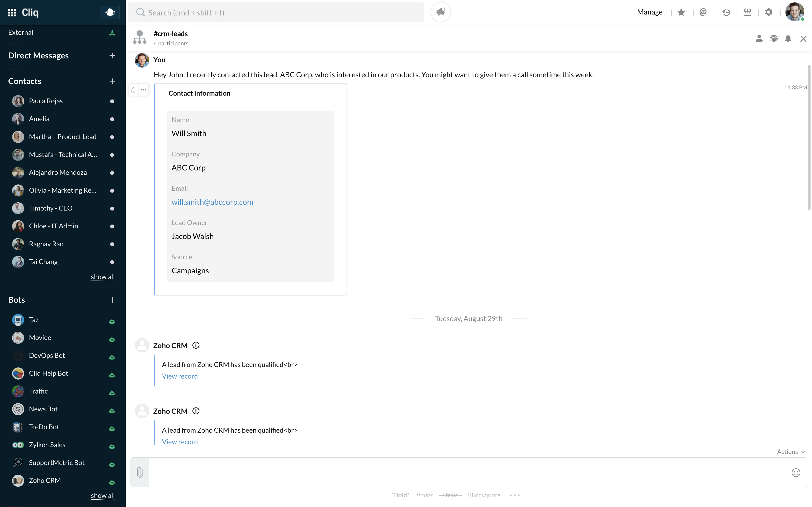Expand more formatting options ellipsis below composer
The height and width of the screenshot is (507, 812).
tap(514, 495)
